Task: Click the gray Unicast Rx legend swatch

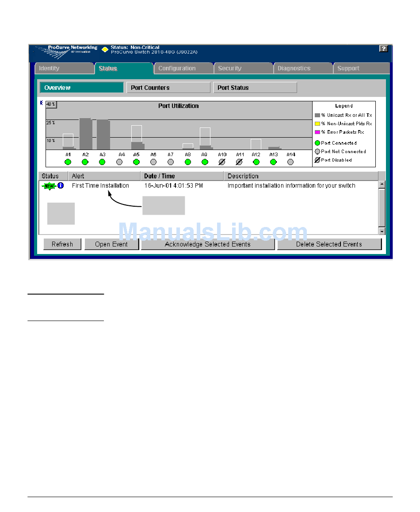Action: tap(317, 115)
